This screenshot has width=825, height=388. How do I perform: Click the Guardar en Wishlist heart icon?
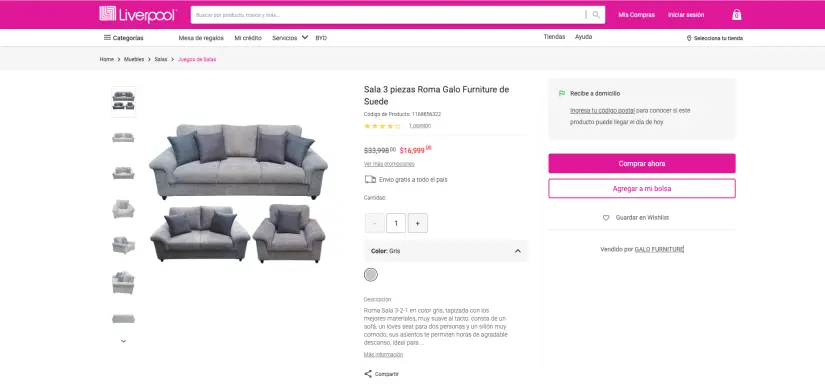[606, 217]
